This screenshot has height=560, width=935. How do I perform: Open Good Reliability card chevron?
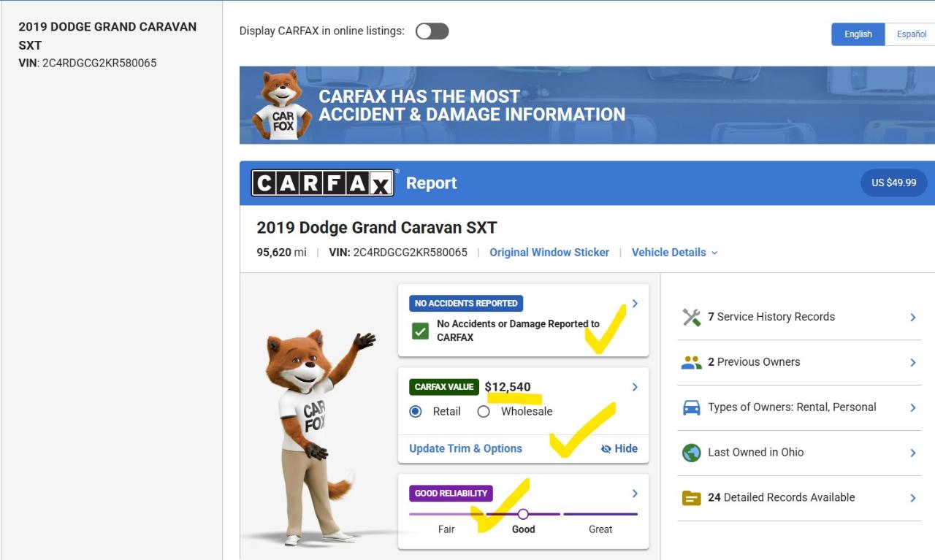(x=635, y=493)
